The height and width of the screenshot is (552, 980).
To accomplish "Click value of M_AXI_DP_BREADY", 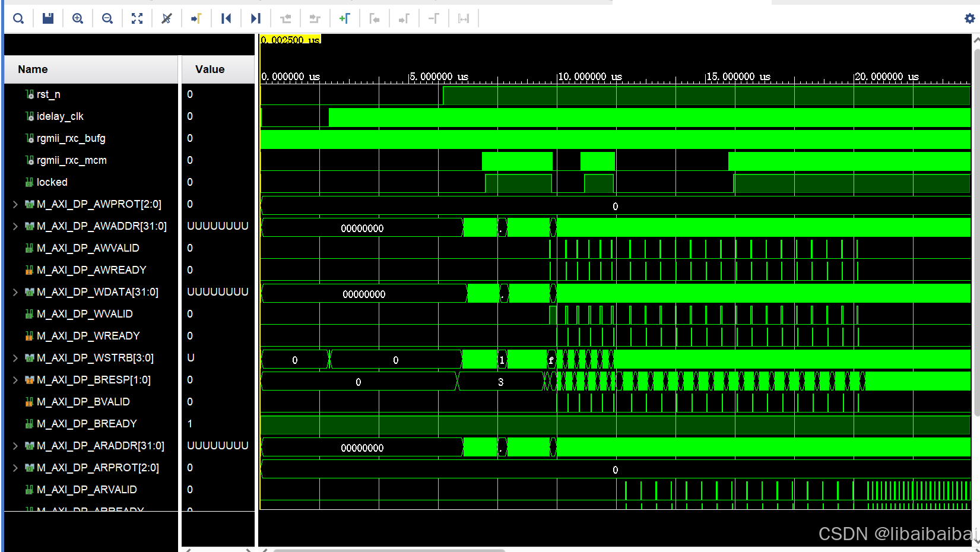I will (x=190, y=424).
